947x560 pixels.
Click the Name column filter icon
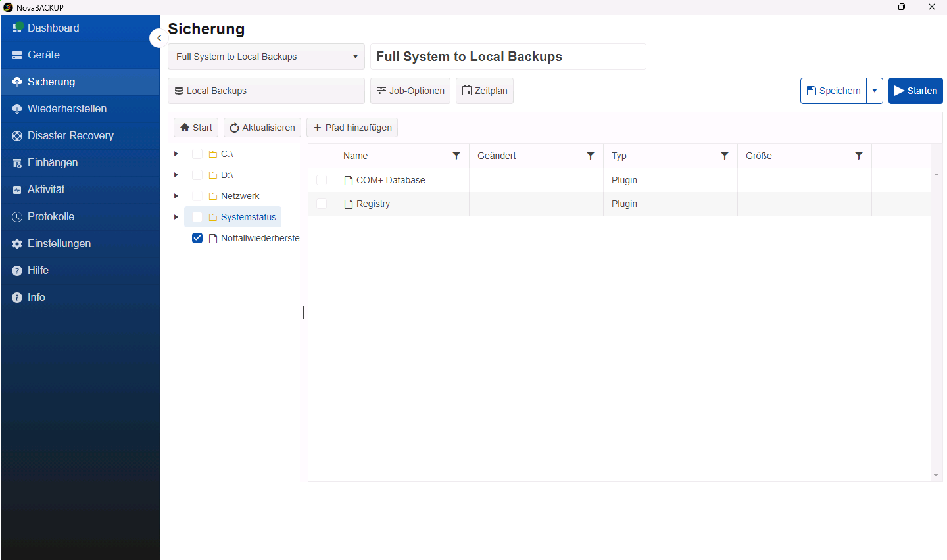pos(456,156)
